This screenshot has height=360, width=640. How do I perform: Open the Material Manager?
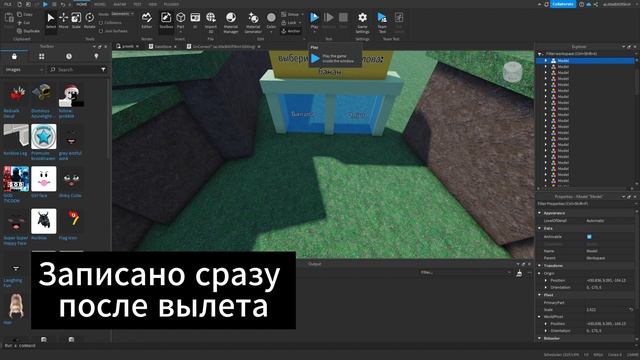[231, 22]
